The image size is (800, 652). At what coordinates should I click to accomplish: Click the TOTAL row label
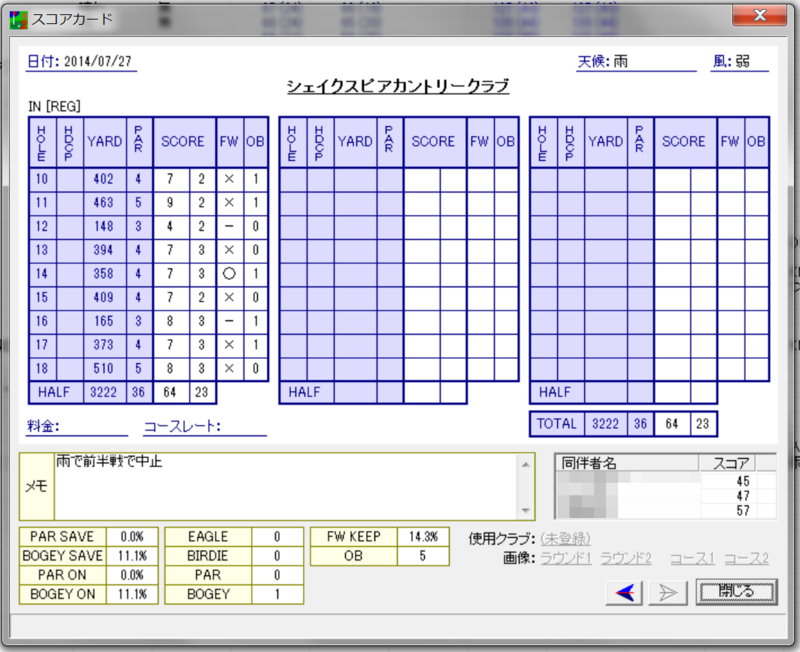[x=557, y=424]
